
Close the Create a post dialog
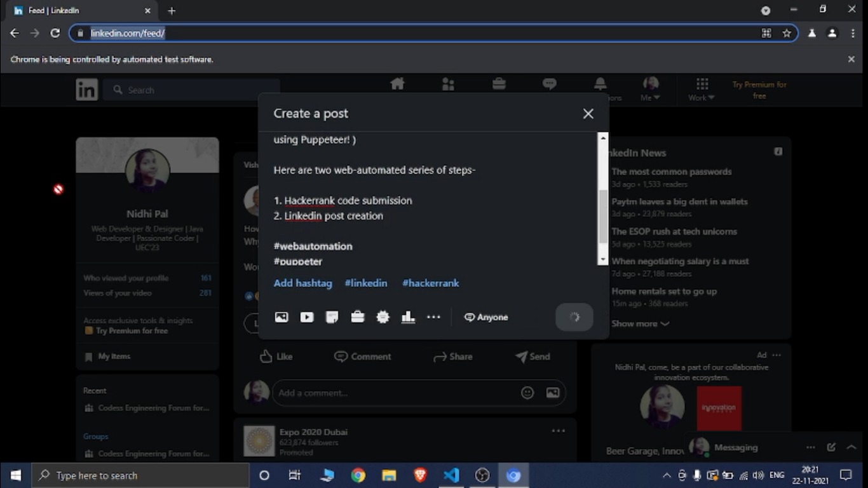click(588, 114)
